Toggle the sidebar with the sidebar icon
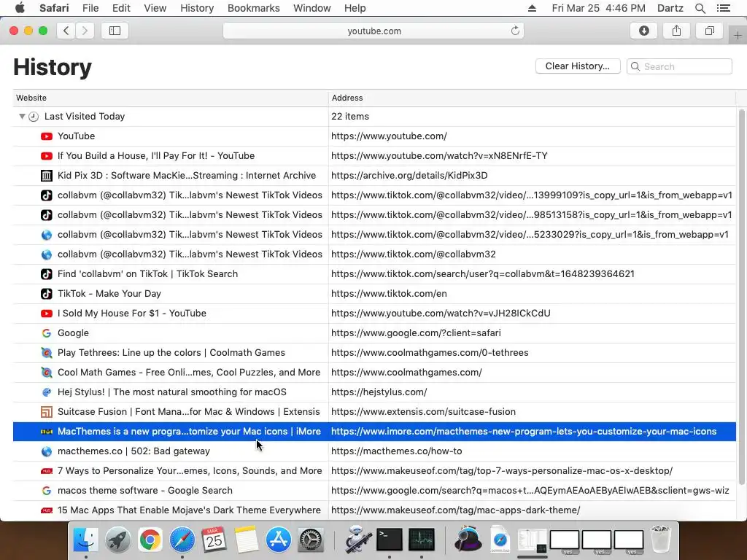Viewport: 747px width, 560px height. [x=115, y=31]
